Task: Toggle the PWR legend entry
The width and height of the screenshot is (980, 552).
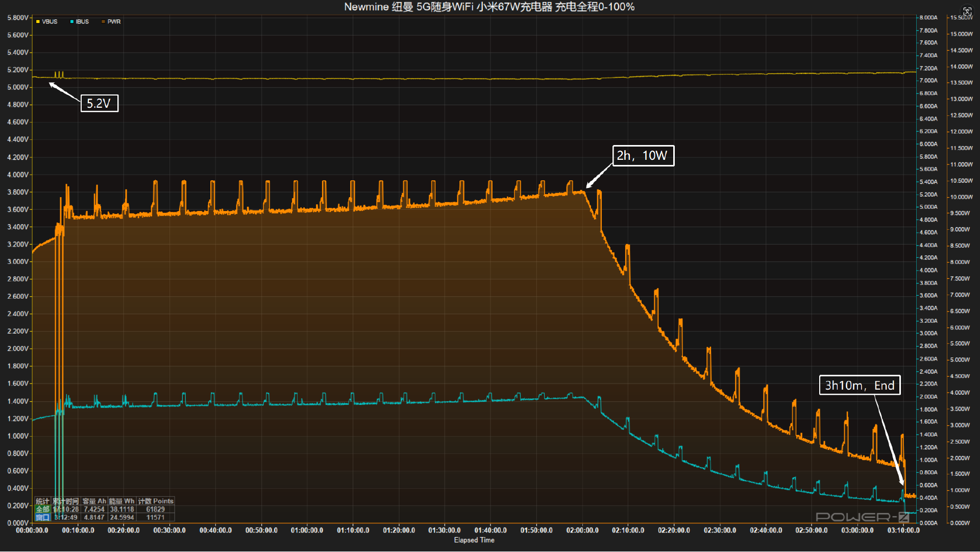Action: pyautogui.click(x=111, y=21)
